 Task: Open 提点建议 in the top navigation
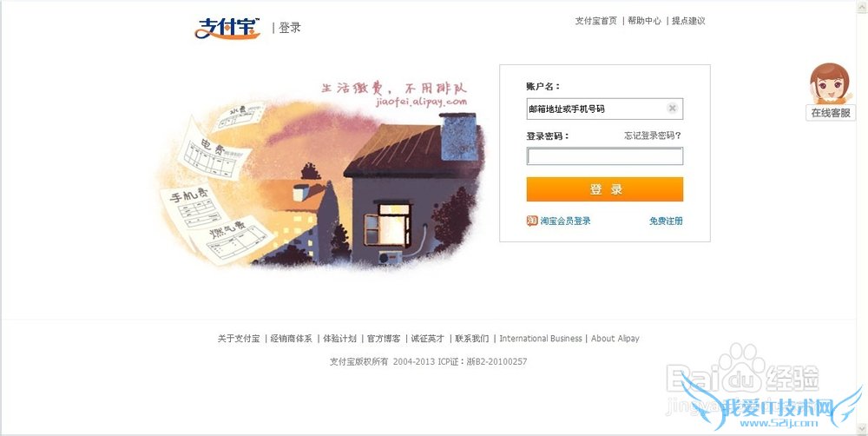click(688, 21)
